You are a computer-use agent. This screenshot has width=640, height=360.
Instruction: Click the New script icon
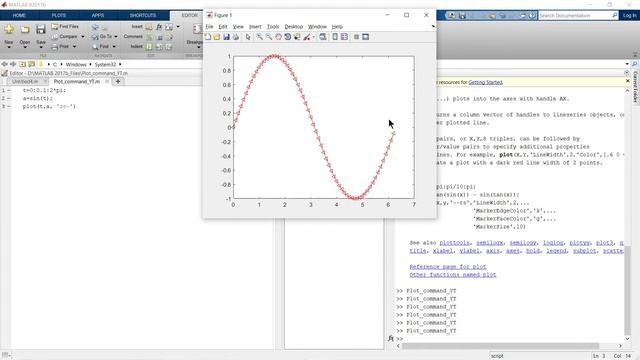(9, 29)
